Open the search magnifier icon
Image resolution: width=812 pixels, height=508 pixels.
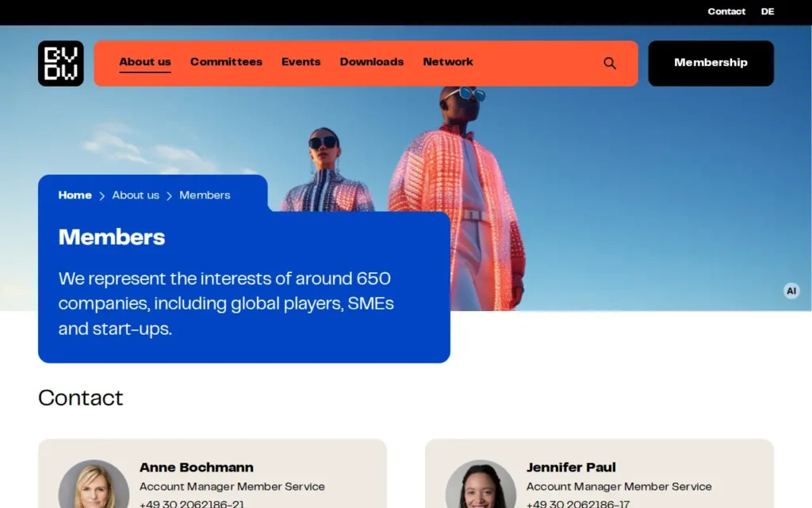[610, 63]
